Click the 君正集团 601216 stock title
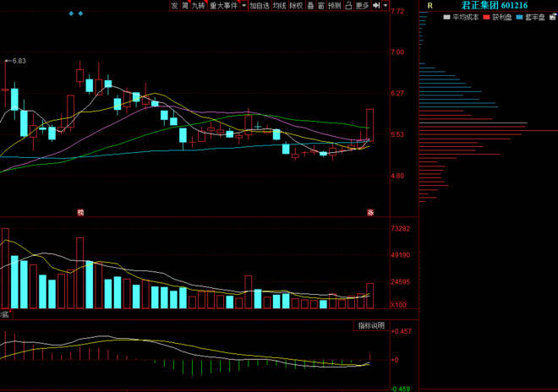558x392 pixels. coord(494,5)
